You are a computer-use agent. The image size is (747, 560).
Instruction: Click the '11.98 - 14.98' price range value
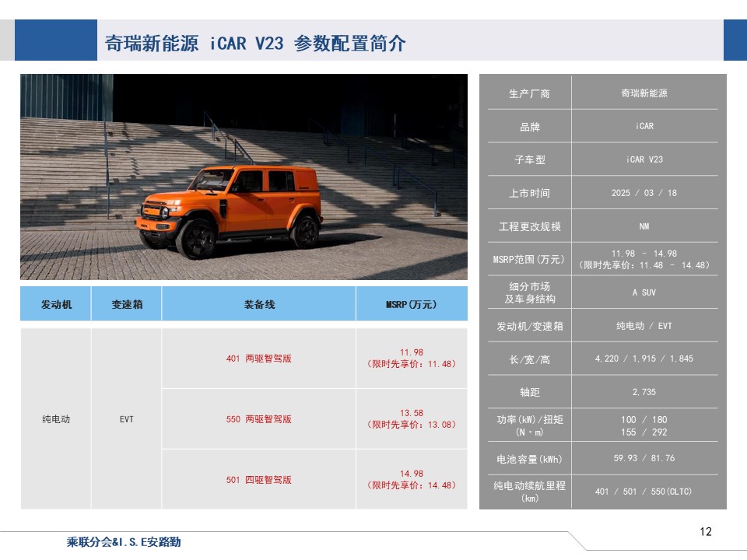coord(644,254)
